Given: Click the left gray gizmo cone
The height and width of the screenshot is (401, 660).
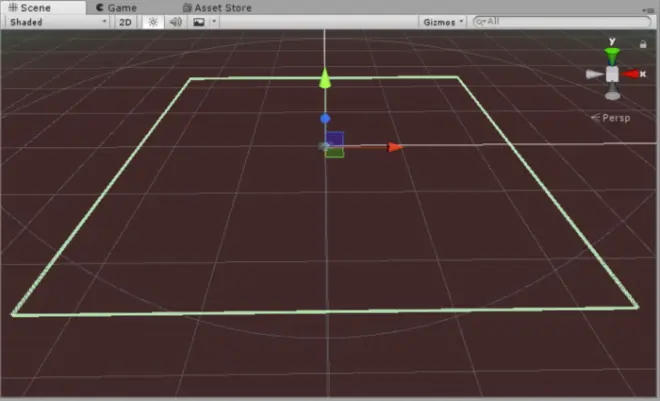Looking at the screenshot, I should [594, 74].
